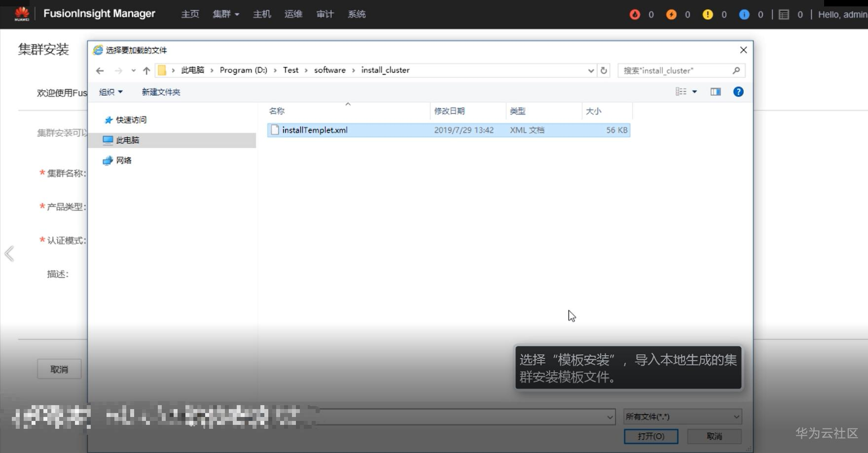Collapse the side panel with left chevron

(9, 254)
